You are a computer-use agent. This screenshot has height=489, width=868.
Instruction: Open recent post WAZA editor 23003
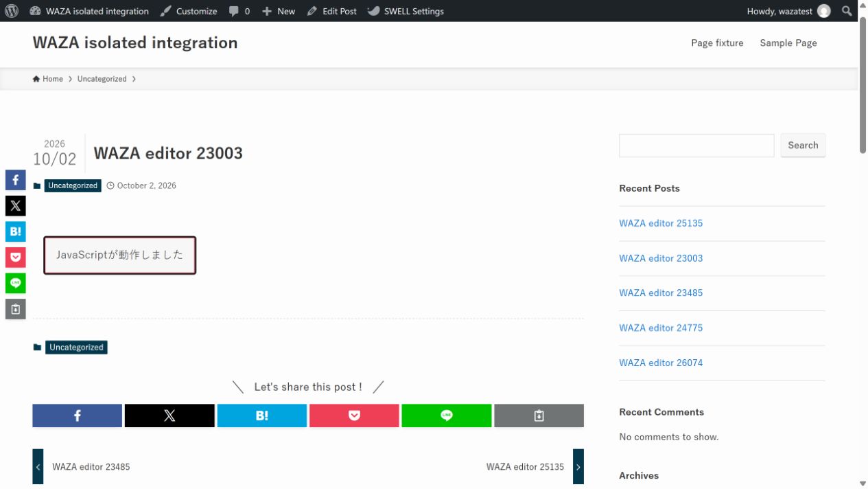[x=661, y=258]
